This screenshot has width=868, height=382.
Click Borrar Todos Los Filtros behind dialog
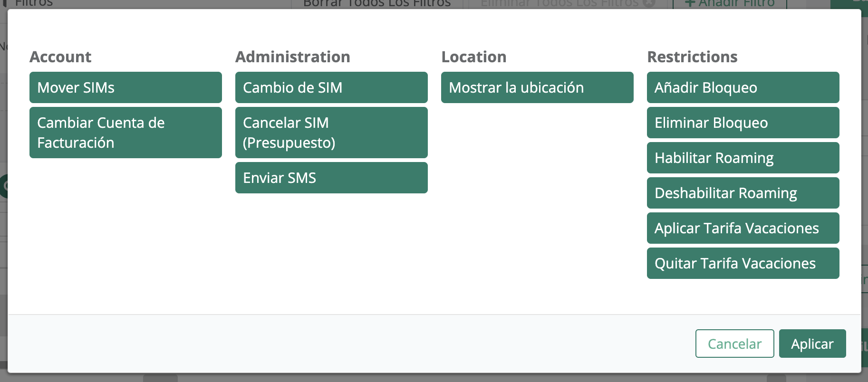click(377, 4)
